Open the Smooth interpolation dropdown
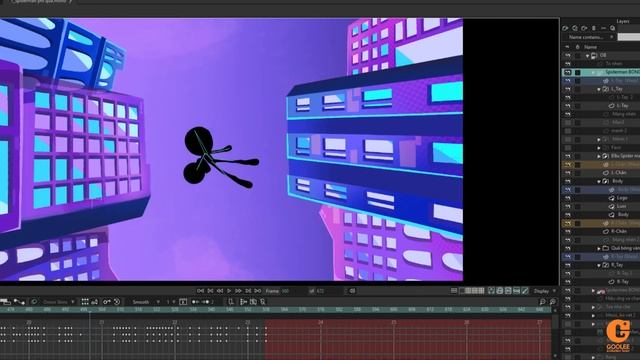 145,302
